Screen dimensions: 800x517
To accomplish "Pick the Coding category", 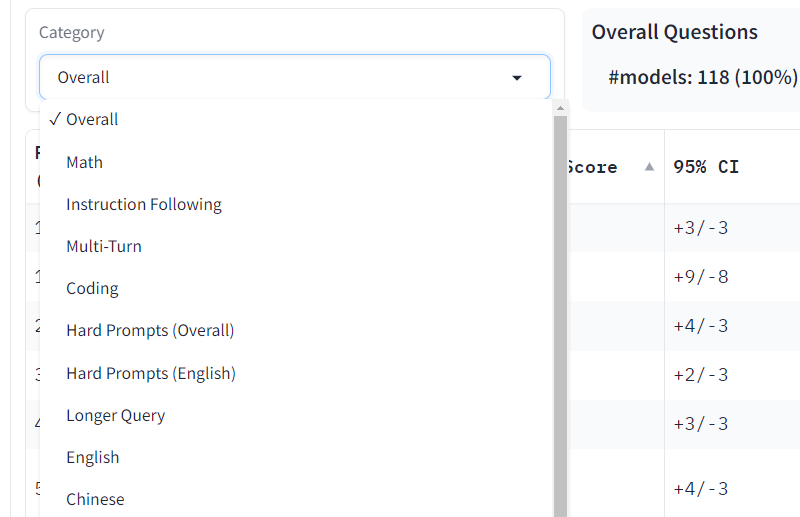I will pos(92,288).
